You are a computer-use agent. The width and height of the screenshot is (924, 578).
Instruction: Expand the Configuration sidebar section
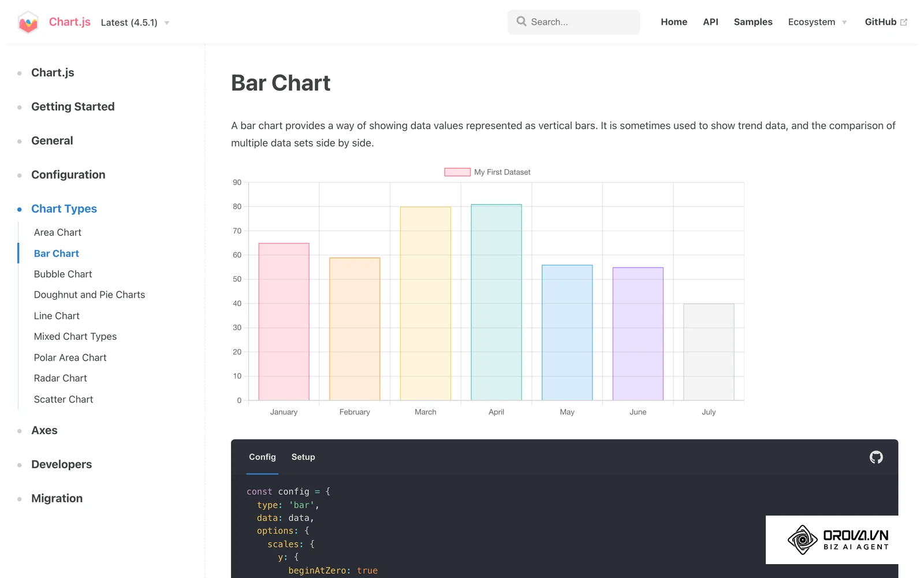[68, 175]
